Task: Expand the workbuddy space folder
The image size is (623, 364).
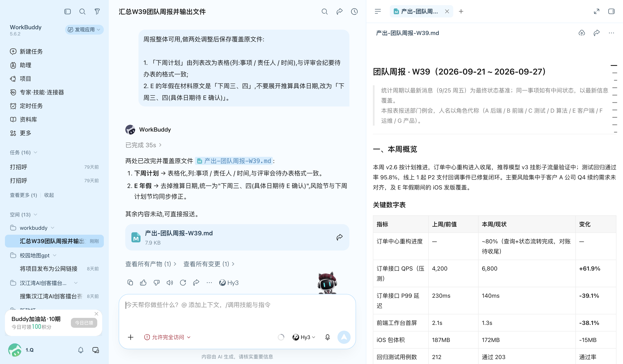Action: (32, 227)
